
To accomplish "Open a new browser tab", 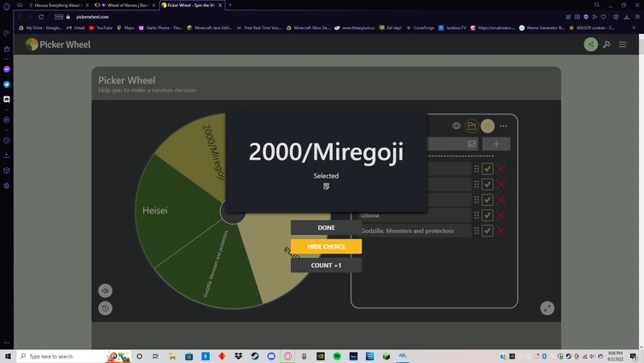I will click(230, 5).
